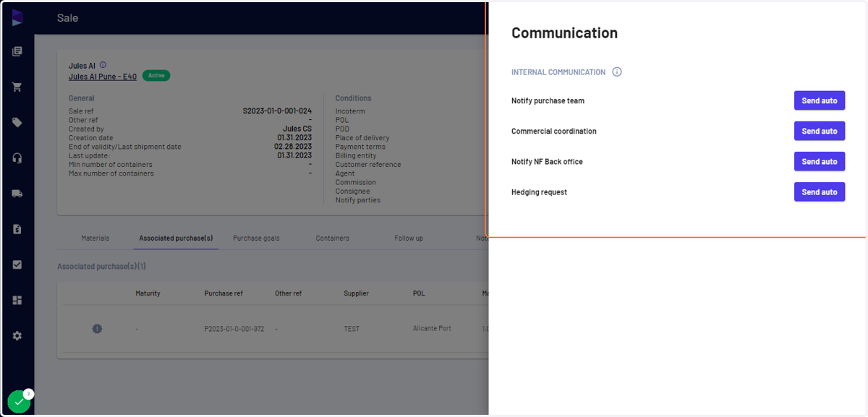This screenshot has height=417, width=868.
Task: Click purchase ref P2023-01-0-001-972
Action: pyautogui.click(x=234, y=329)
